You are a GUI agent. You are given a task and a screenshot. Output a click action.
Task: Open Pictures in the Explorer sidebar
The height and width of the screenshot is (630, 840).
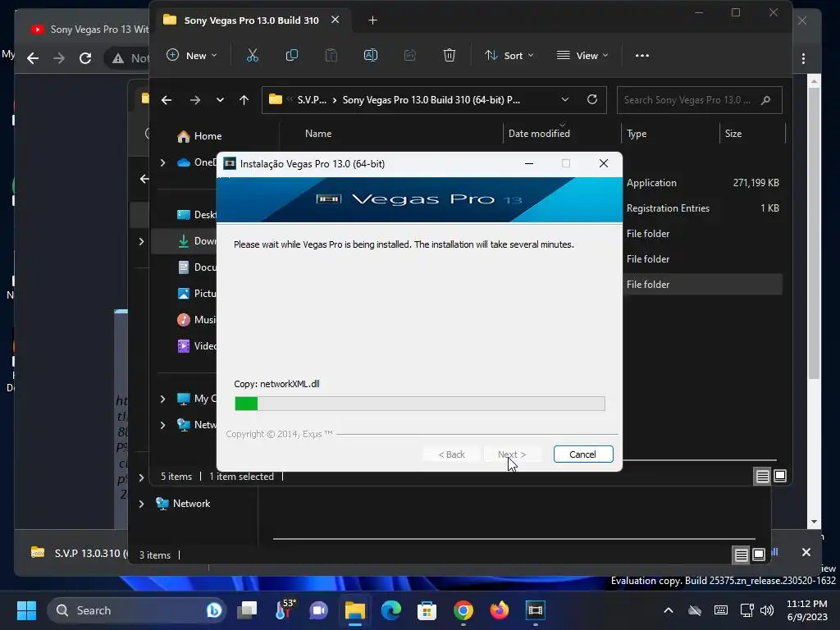click(197, 294)
